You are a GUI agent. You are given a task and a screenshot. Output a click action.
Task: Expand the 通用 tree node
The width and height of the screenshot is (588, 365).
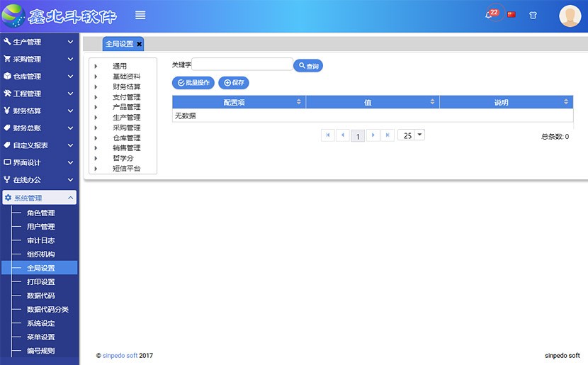tap(96, 67)
